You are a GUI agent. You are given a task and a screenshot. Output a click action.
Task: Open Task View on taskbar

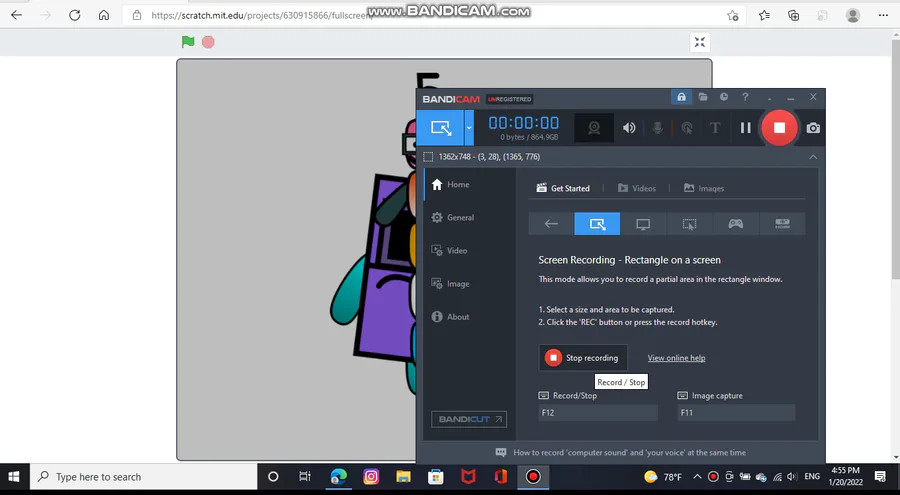click(x=304, y=477)
